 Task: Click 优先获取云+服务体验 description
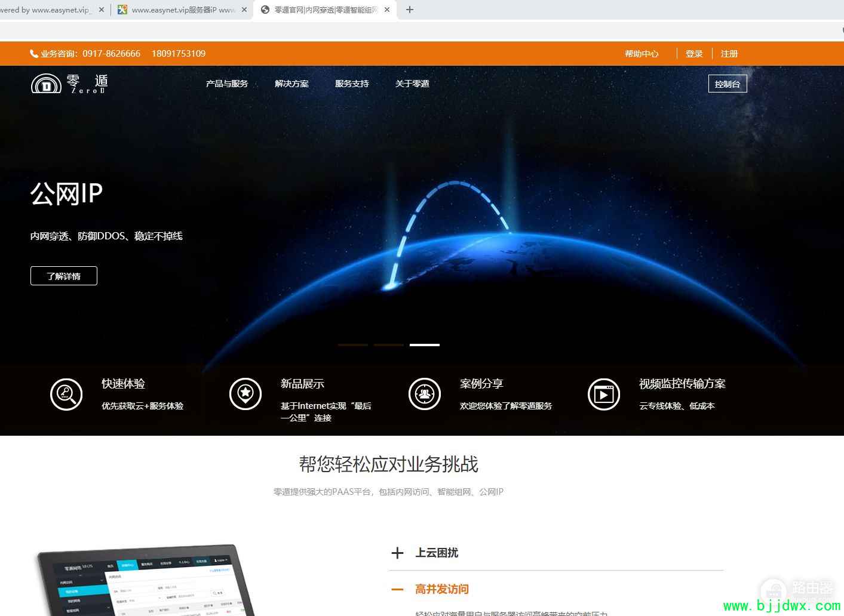pos(143,406)
